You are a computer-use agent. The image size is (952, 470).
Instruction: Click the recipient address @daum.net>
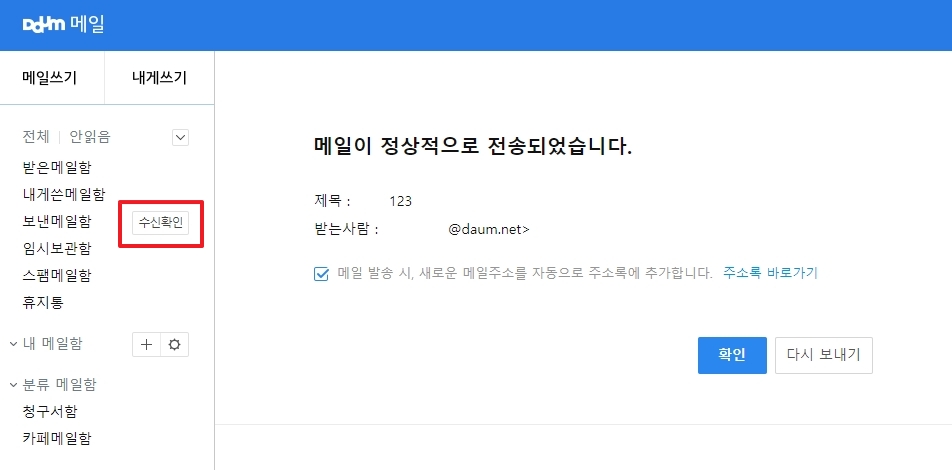point(489,230)
